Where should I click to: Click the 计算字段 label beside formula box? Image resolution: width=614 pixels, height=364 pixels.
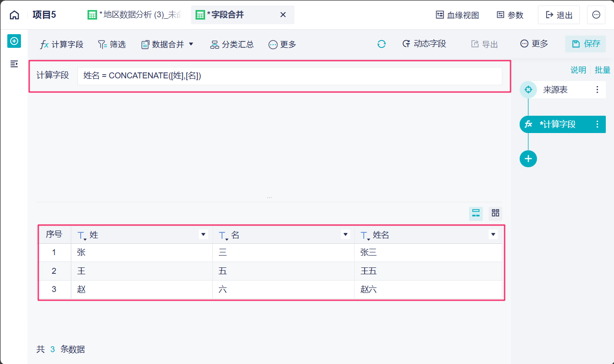53,75
